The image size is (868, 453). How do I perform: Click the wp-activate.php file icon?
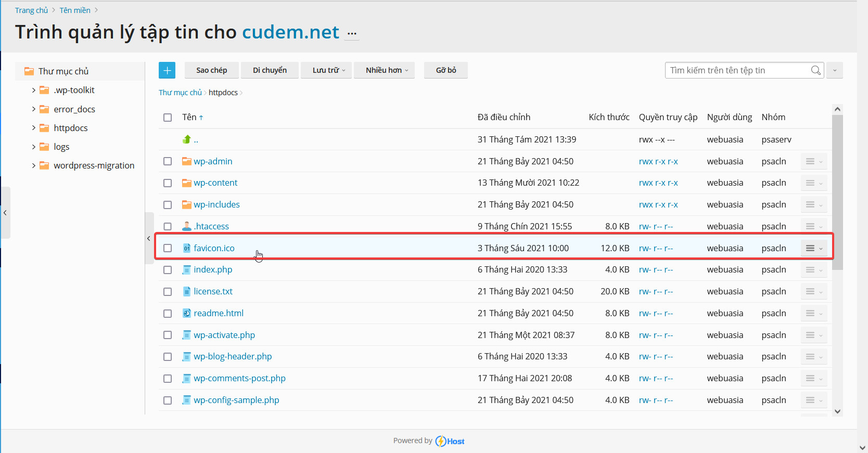pyautogui.click(x=187, y=335)
